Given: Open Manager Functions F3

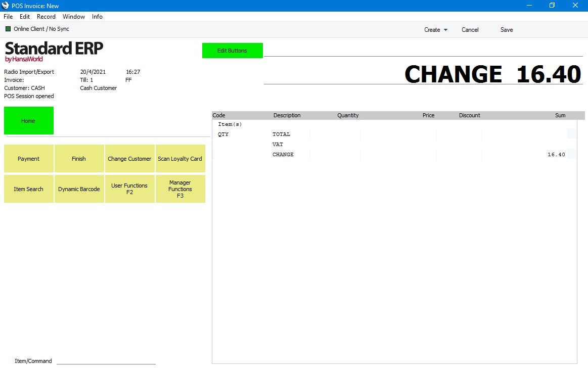Looking at the screenshot, I should click(180, 189).
